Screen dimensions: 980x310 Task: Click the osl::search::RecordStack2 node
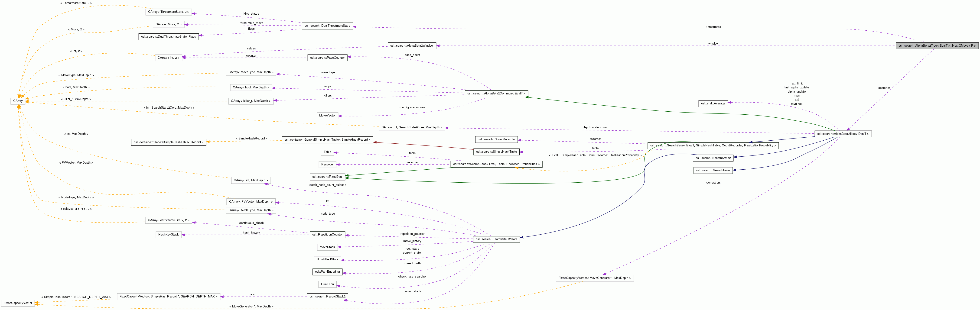[327, 297]
